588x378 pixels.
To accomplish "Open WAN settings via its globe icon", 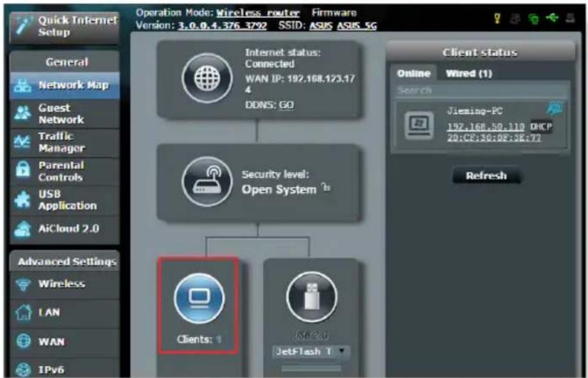I will click(x=23, y=341).
